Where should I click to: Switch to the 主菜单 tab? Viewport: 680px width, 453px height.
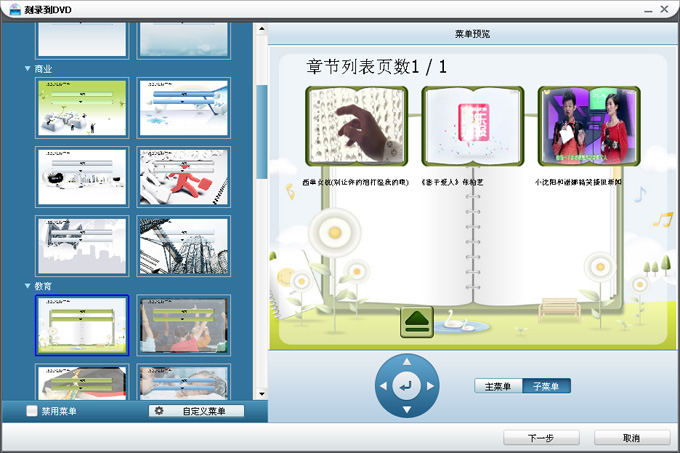pyautogui.click(x=498, y=386)
